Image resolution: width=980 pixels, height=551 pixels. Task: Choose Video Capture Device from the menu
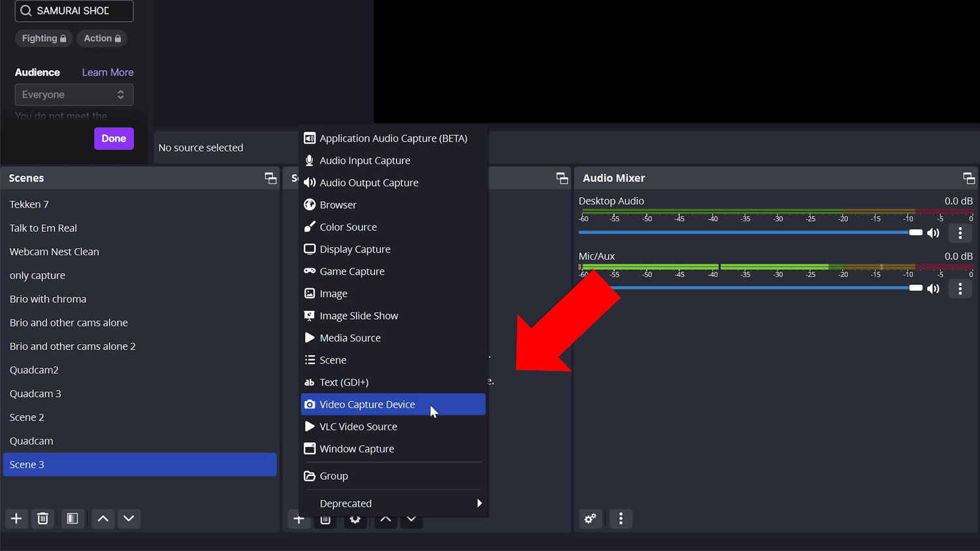[368, 404]
